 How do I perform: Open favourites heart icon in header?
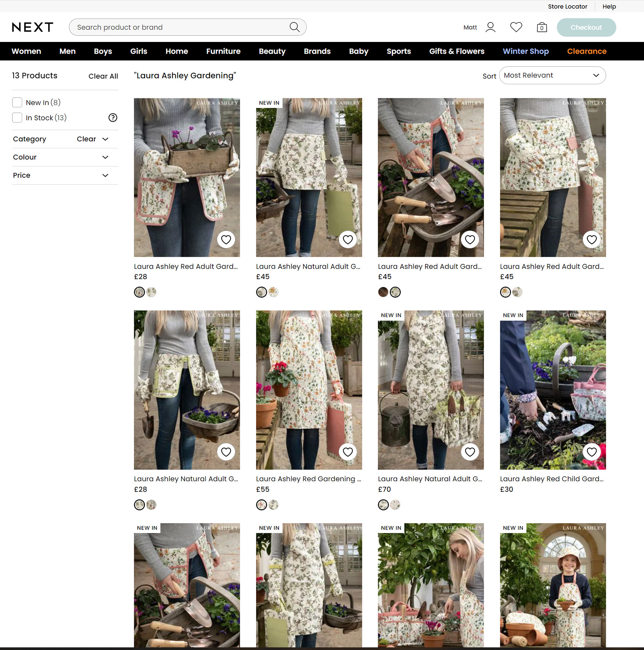(516, 27)
